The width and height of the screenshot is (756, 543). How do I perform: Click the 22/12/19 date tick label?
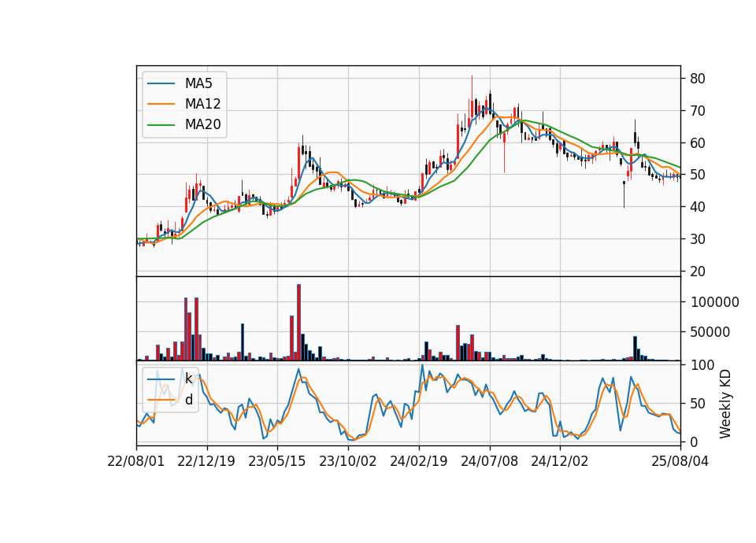coord(206,461)
